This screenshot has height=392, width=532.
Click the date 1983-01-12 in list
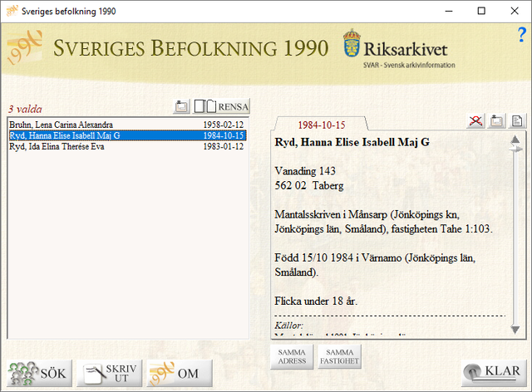pyautogui.click(x=224, y=146)
